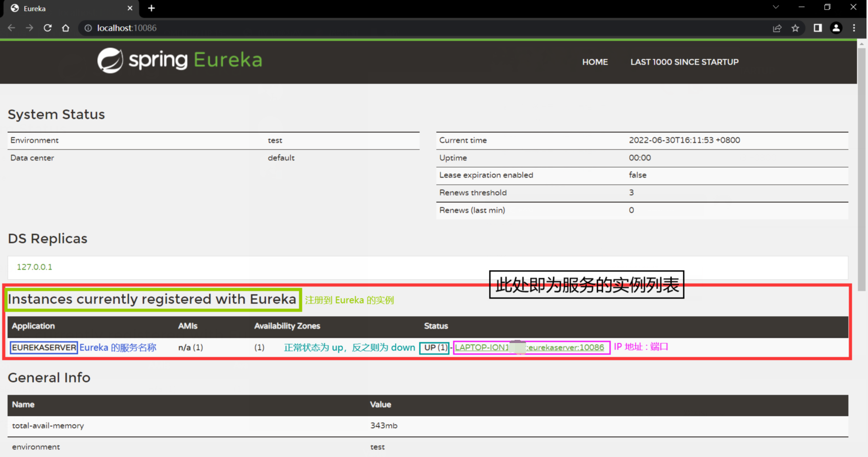The image size is (868, 457).
Task: Click the Availability Zones column header
Action: point(287,326)
